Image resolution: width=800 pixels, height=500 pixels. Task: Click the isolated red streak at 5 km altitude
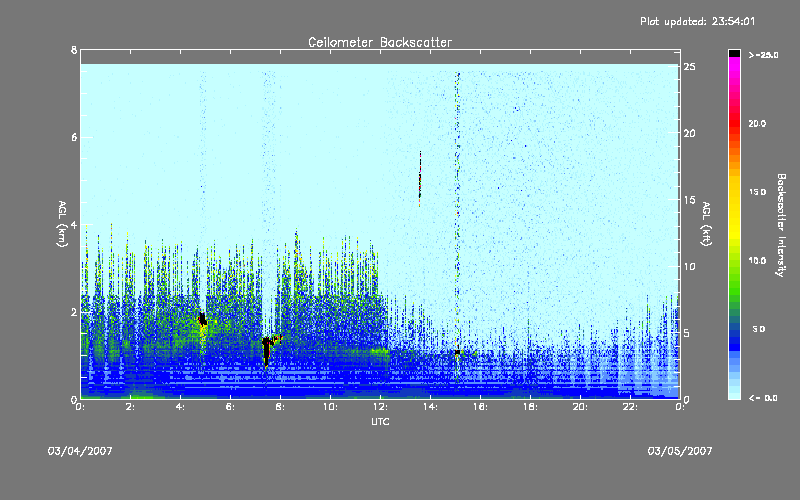click(x=420, y=179)
